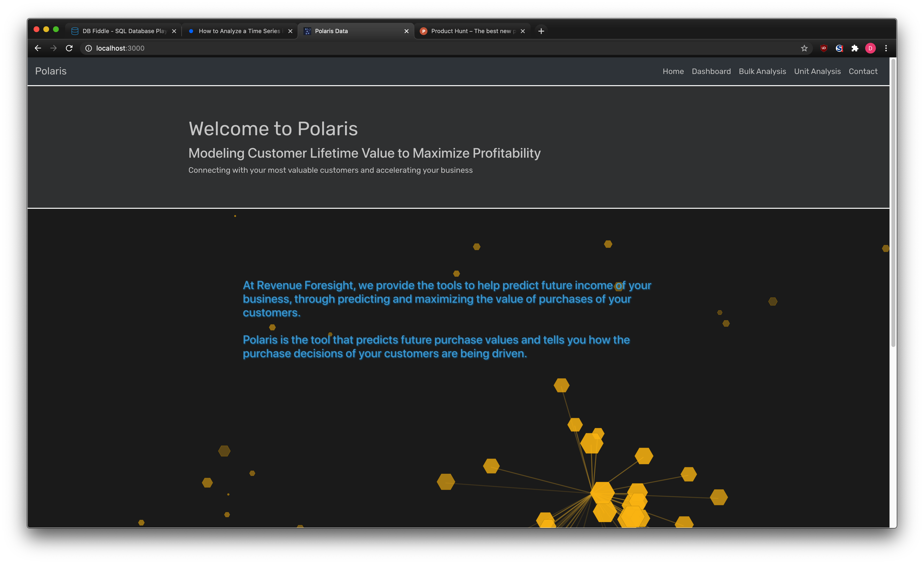924x564 pixels.
Task: View site information icon
Action: (89, 48)
